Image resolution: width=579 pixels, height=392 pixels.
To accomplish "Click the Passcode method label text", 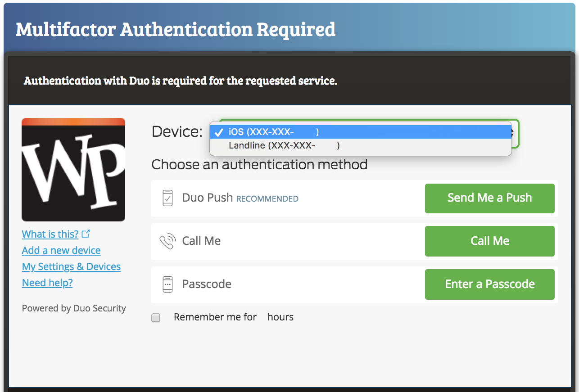I will coord(207,284).
